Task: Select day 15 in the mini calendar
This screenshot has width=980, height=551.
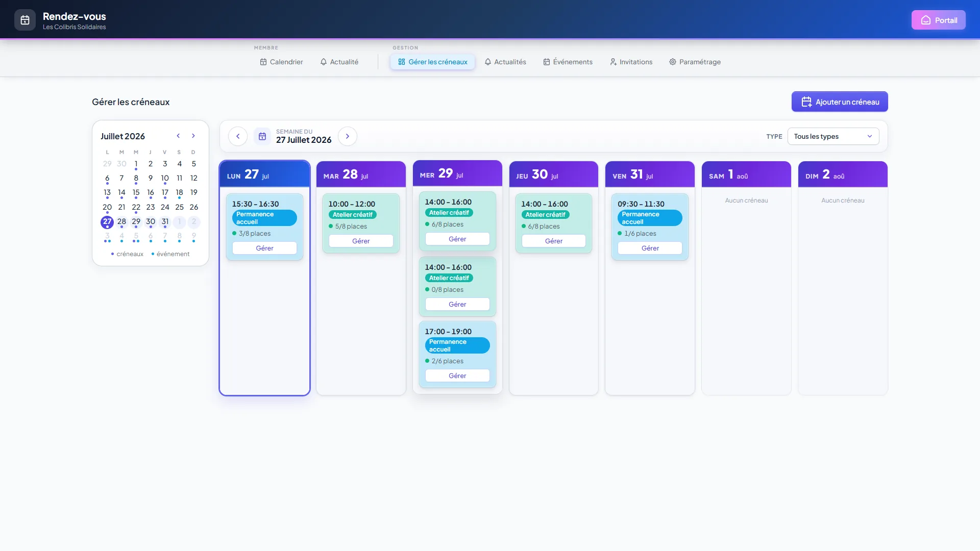Action: 136,193
